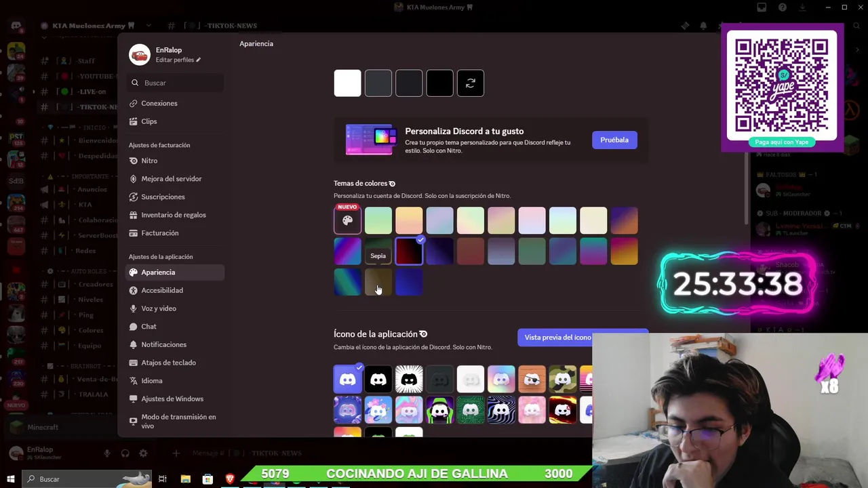This screenshot has height=488, width=868.
Task: Open Conexiones settings section
Action: coord(175,104)
